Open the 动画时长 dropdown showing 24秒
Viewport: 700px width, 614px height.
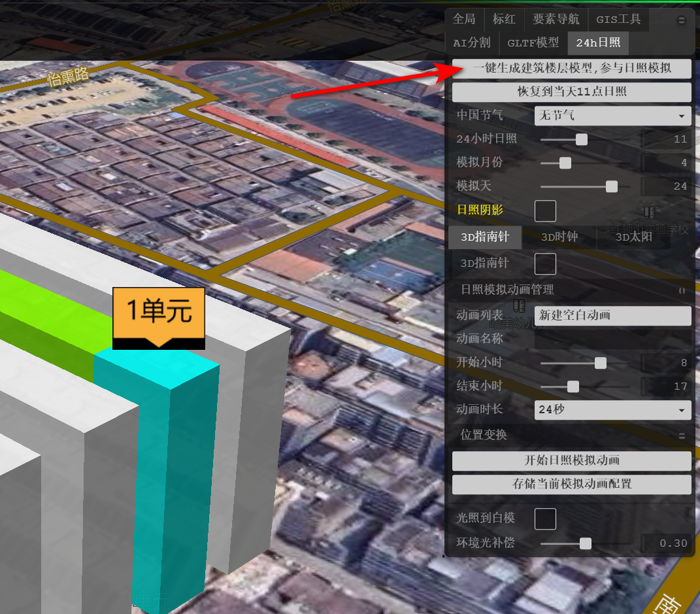pyautogui.click(x=612, y=410)
